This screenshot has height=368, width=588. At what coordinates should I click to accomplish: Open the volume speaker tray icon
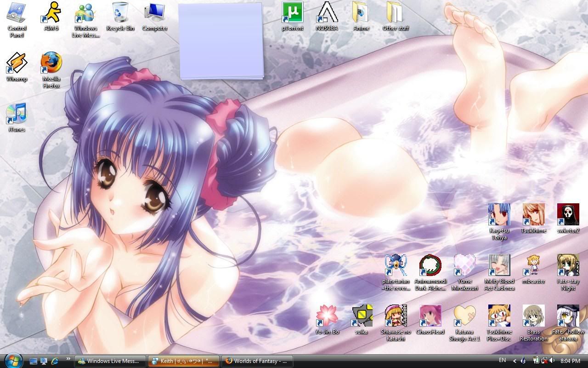pos(552,361)
